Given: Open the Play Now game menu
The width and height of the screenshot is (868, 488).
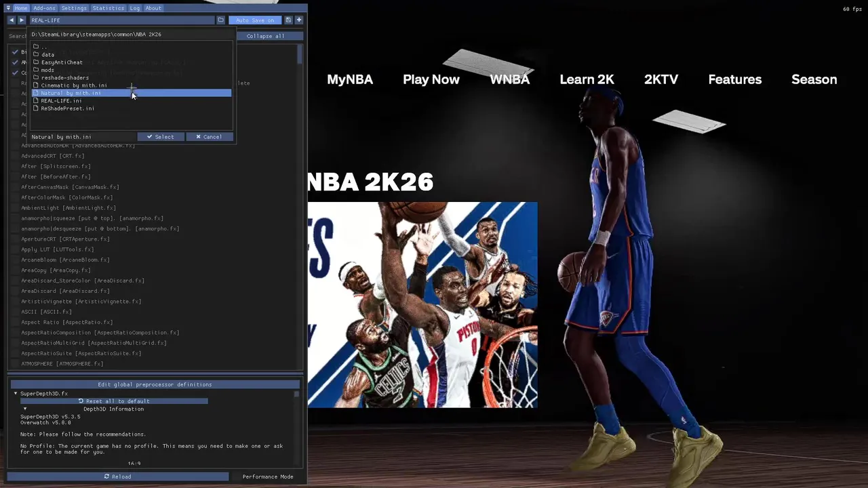Looking at the screenshot, I should tap(431, 79).
